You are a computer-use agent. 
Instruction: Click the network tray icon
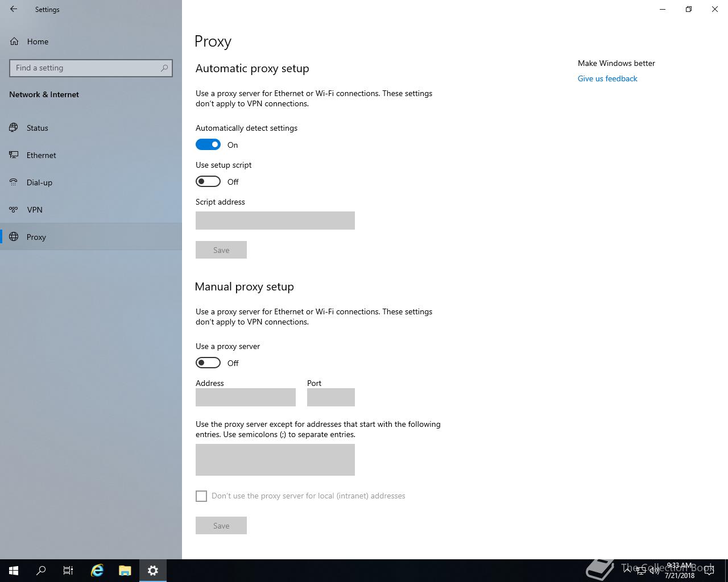click(x=641, y=571)
